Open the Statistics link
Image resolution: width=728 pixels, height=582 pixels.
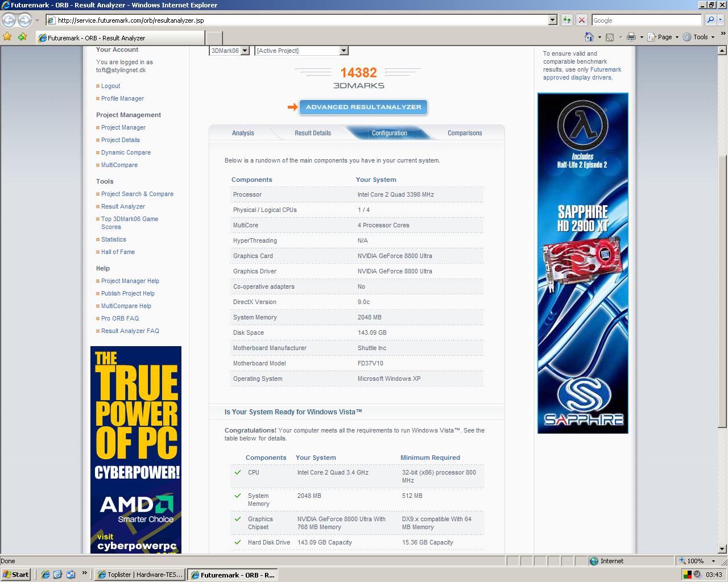[x=114, y=239]
